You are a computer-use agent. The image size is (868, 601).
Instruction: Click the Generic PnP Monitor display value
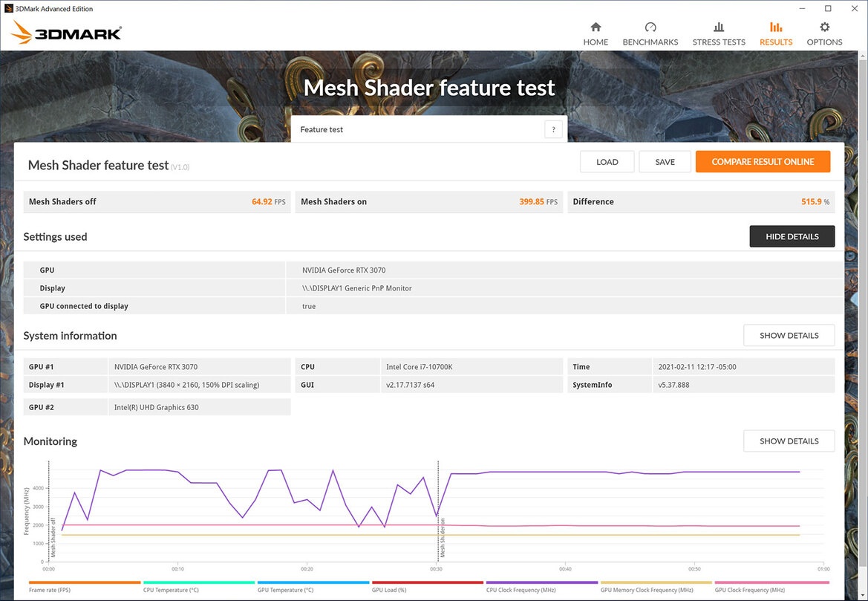click(x=357, y=288)
